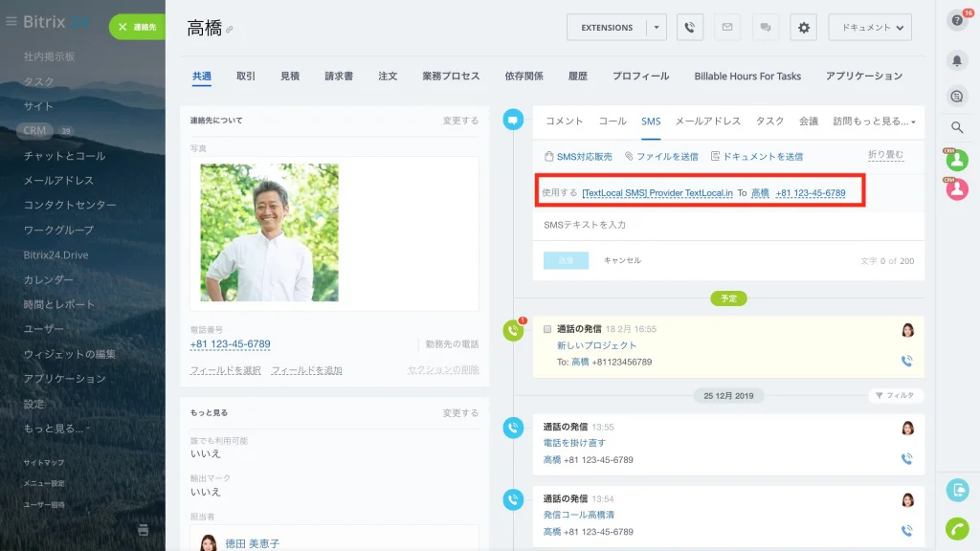Open the 請求書 tab
Viewport: 980px width, 551px height.
click(339, 77)
